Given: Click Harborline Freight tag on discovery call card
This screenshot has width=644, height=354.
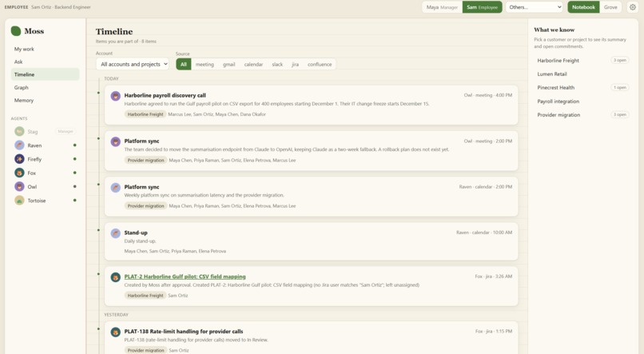Looking at the screenshot, I should coord(145,114).
